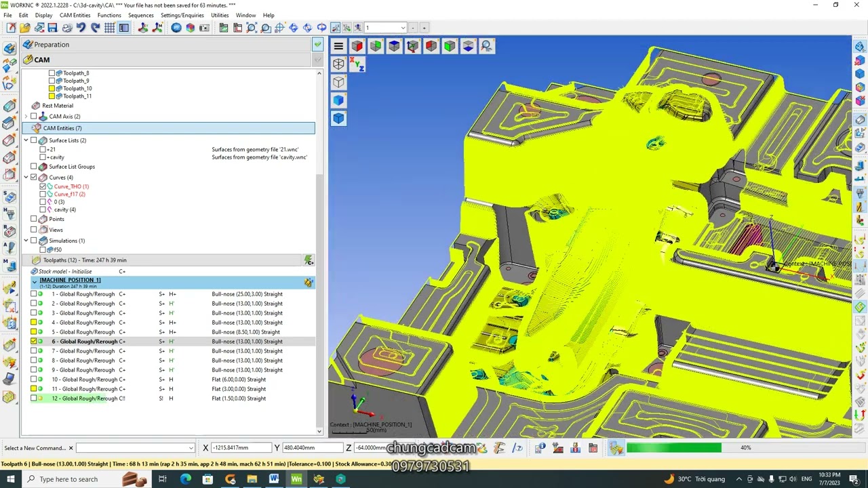The width and height of the screenshot is (868, 488).
Task: Check the Curve_f17 (2) checkbox
Action: pyautogui.click(x=43, y=195)
